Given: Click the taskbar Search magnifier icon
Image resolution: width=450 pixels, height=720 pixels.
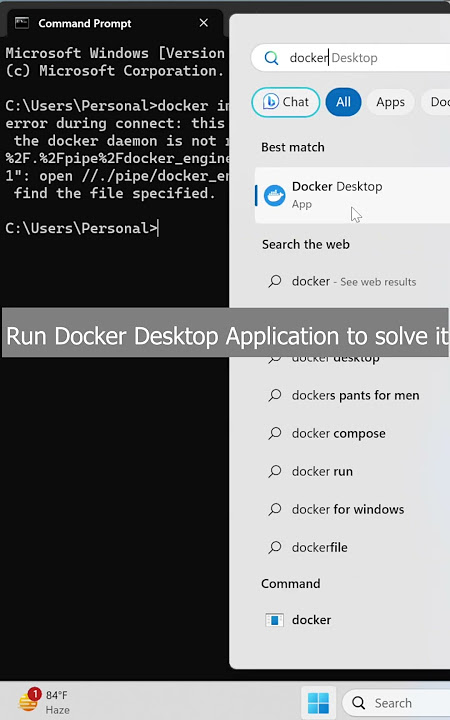Looking at the screenshot, I should (359, 703).
